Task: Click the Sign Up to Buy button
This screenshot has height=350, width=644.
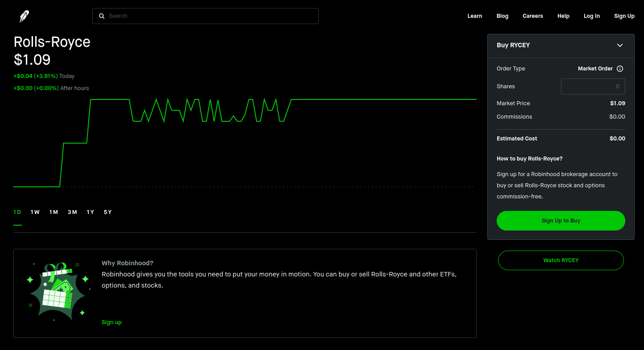Action: 561,221
